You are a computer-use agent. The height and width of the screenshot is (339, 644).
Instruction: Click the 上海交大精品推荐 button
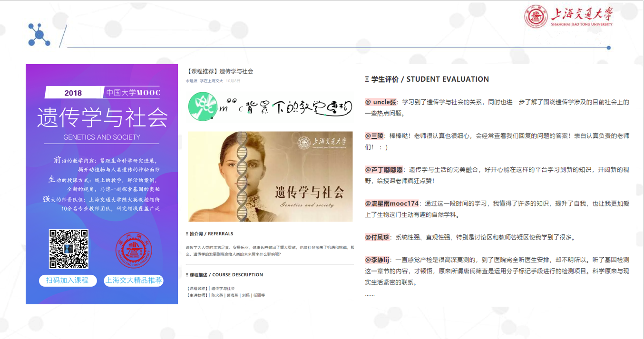tap(134, 281)
